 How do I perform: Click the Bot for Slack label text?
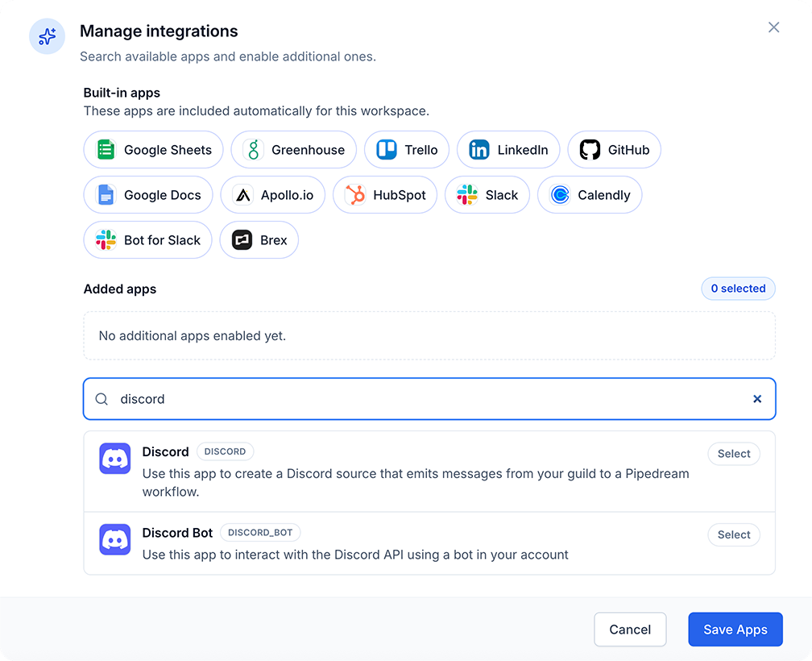click(x=162, y=240)
